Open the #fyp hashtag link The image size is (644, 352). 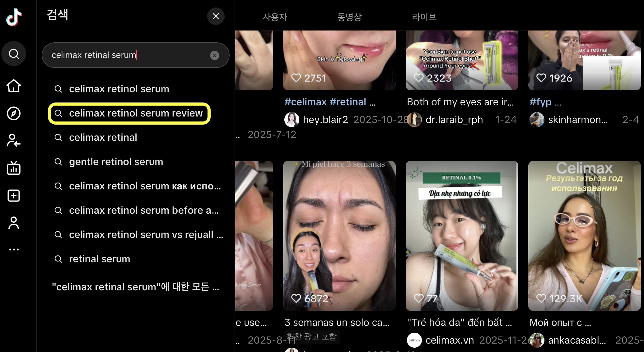tap(540, 102)
